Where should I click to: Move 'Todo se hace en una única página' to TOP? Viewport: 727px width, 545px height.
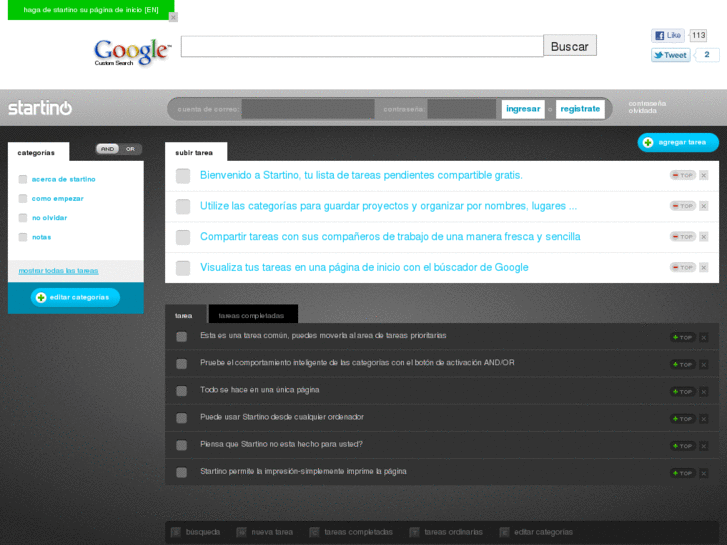point(682,391)
